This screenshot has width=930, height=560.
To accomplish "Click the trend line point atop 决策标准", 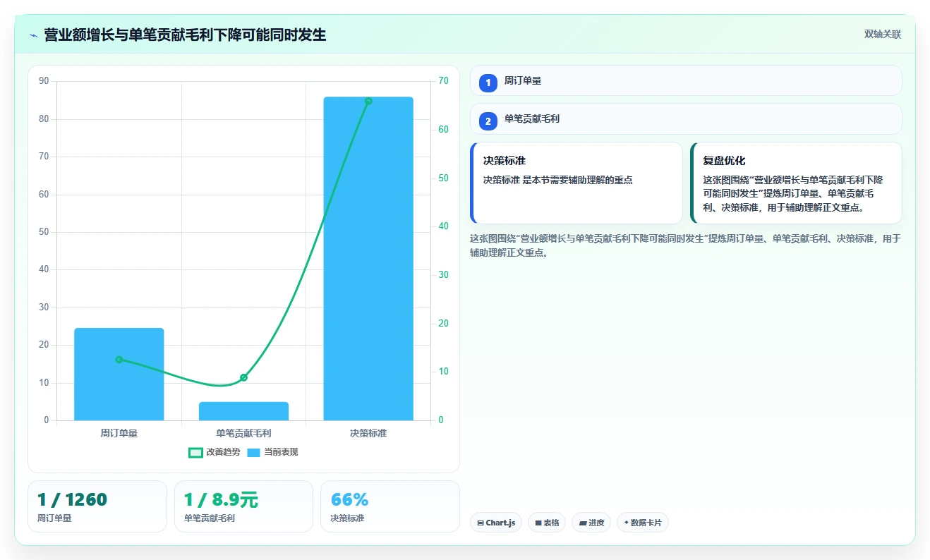I will tap(368, 101).
